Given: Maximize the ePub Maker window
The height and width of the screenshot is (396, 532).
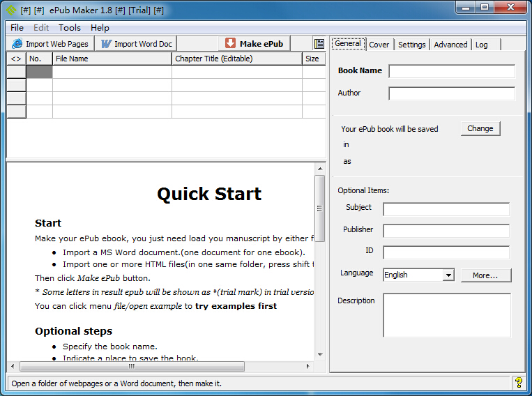Looking at the screenshot, I should click(x=485, y=8).
